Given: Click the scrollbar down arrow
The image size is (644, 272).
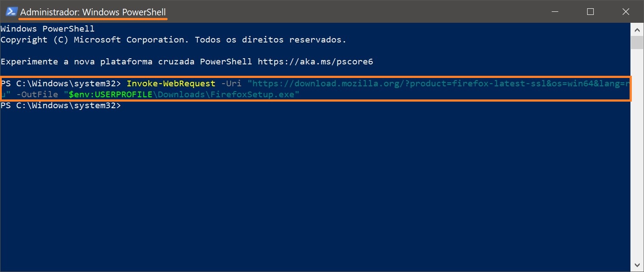Looking at the screenshot, I should [637, 265].
